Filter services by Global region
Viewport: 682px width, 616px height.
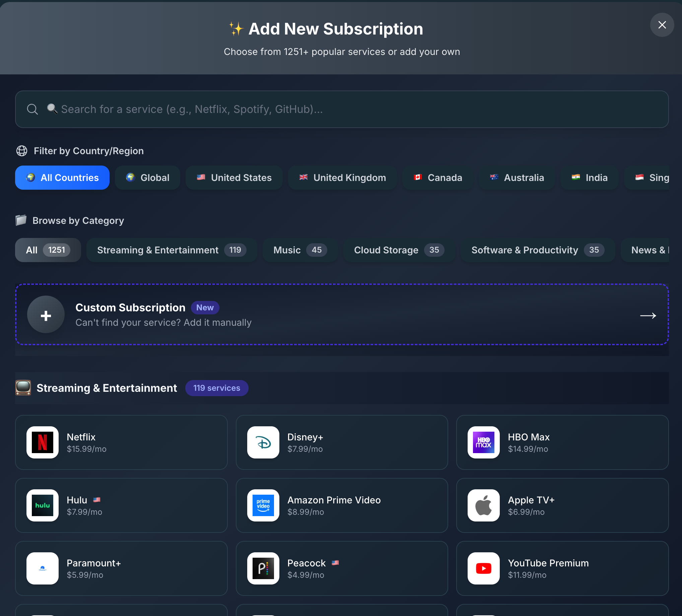[x=147, y=177]
